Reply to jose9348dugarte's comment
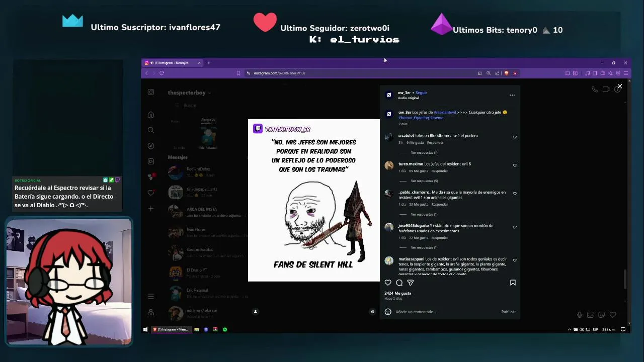The width and height of the screenshot is (644, 362). click(439, 238)
